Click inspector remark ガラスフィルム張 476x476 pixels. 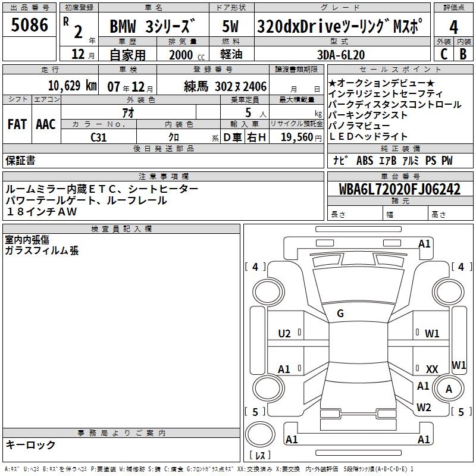[42, 250]
